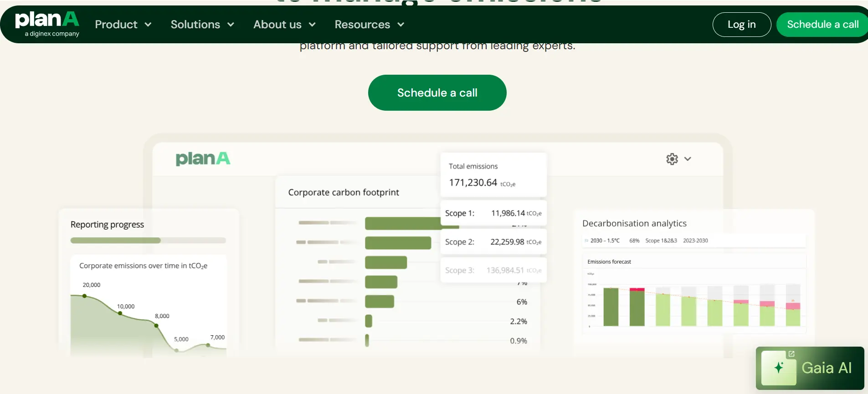Click the large Schedule a call button below the headline

tap(437, 93)
